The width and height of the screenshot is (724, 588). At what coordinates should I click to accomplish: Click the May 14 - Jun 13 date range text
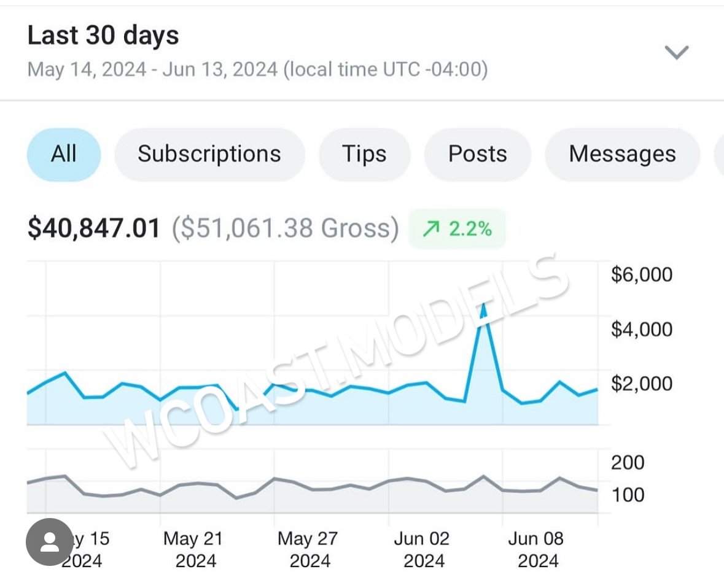257,69
